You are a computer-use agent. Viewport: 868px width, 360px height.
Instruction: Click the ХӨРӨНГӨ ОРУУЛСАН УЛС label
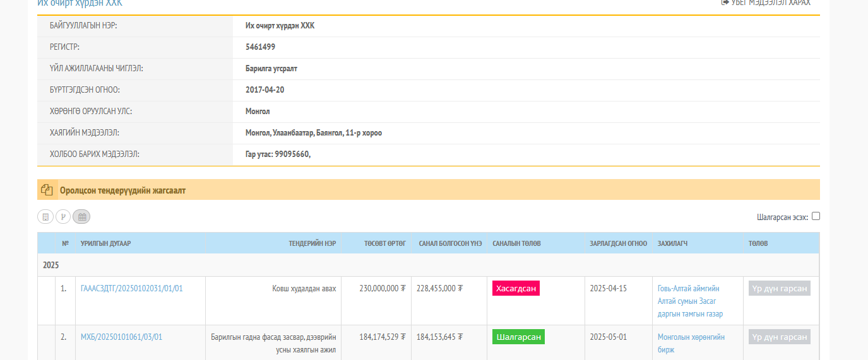[x=91, y=111]
